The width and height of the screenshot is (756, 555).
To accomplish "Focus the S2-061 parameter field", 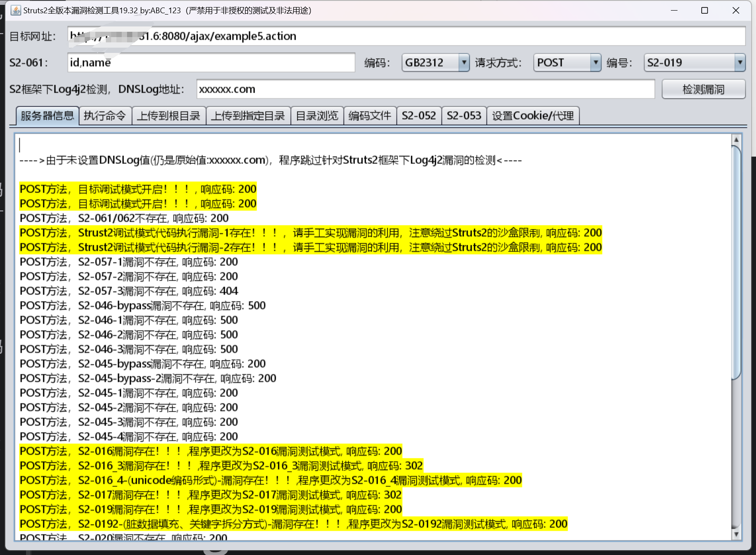I will 211,63.
